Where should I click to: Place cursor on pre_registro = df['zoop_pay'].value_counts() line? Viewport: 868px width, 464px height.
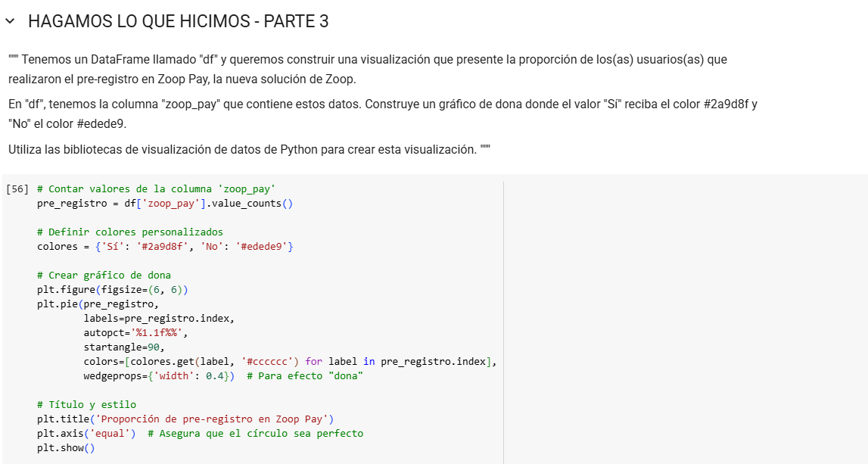(x=165, y=203)
